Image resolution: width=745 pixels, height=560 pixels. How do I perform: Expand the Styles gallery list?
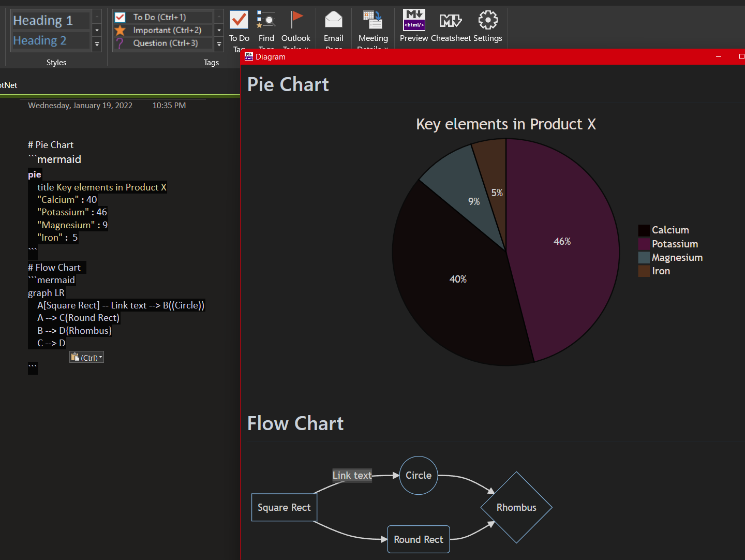(97, 45)
